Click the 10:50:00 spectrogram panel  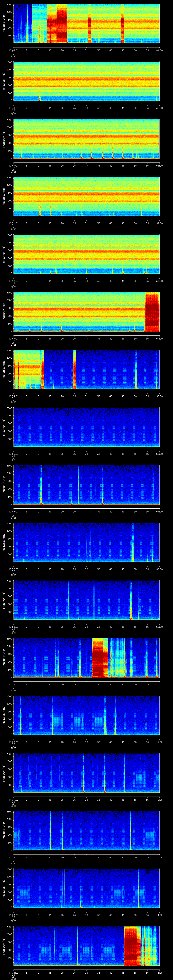pos(87,139)
